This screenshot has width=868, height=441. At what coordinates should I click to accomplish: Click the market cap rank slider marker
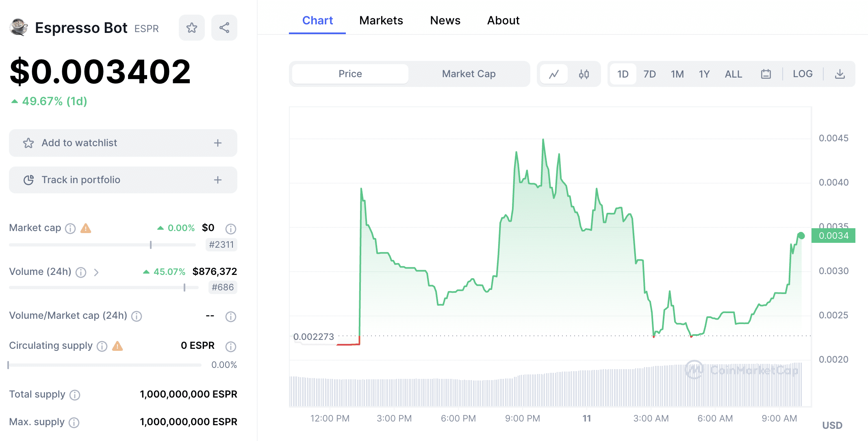pos(151,245)
